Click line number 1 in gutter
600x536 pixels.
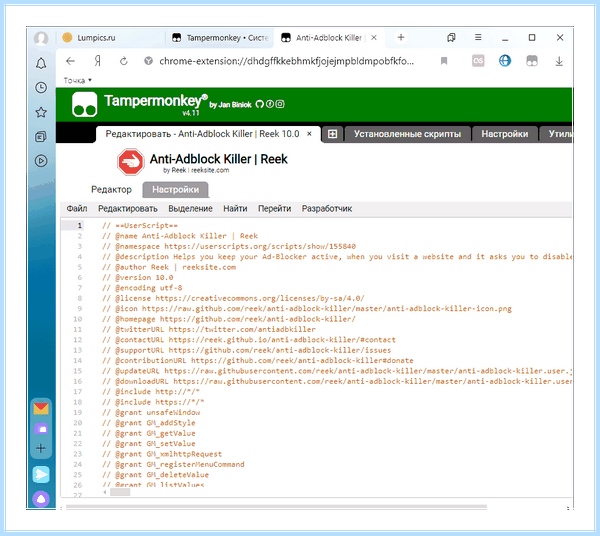click(x=80, y=225)
